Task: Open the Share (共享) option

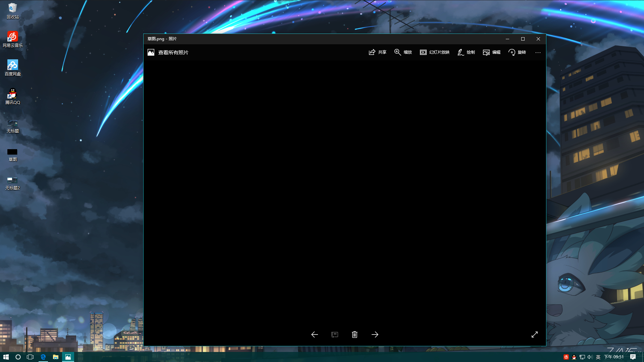Action: pos(378,52)
